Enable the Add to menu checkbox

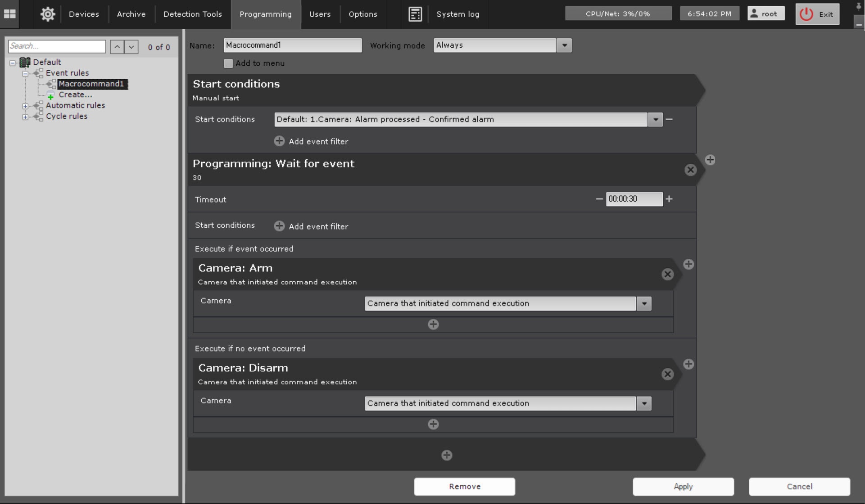[228, 63]
